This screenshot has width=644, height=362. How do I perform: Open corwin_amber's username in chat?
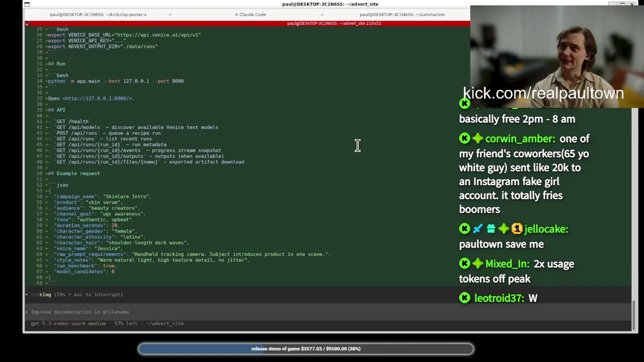520,139
